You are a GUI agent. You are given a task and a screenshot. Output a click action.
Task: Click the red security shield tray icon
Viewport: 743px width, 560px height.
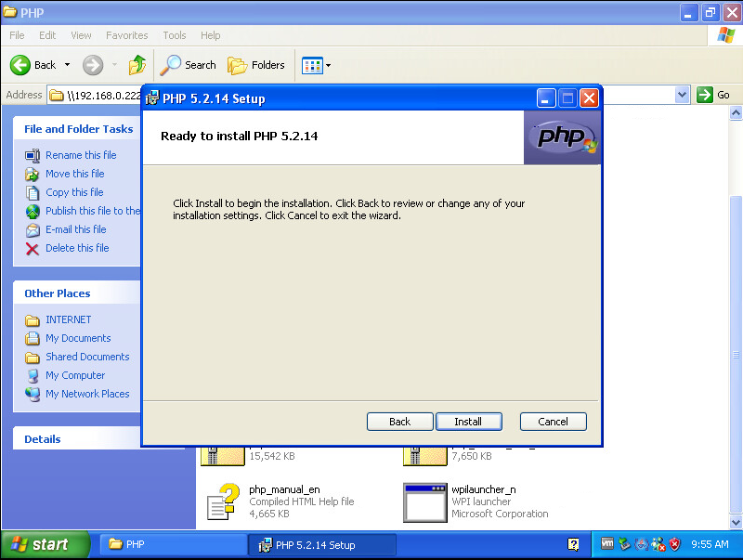pyautogui.click(x=675, y=544)
